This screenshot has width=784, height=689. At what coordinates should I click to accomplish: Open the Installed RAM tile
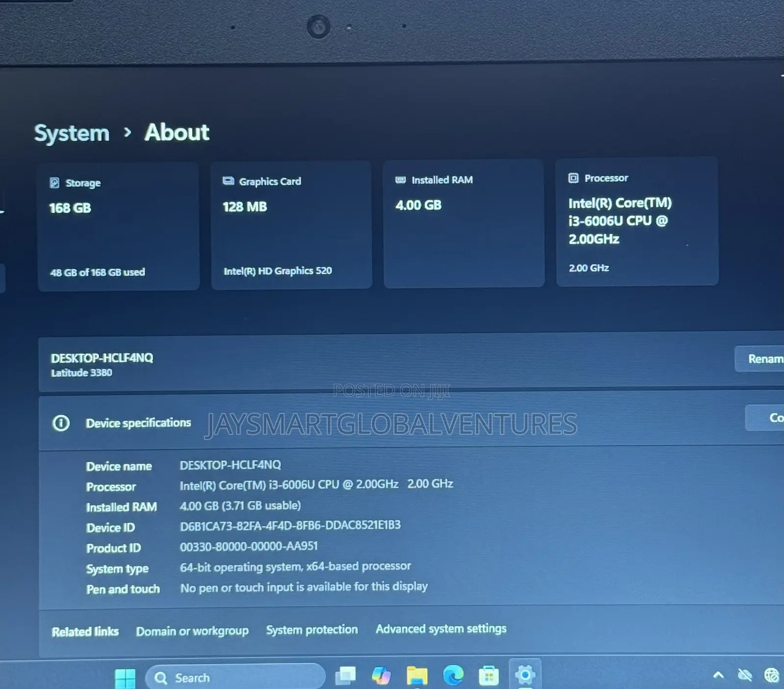point(464,223)
